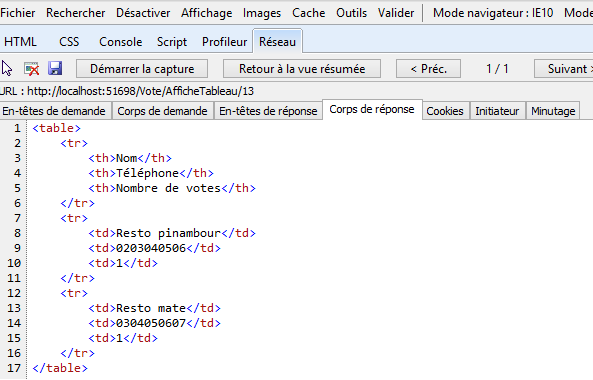593x380 pixels.
Task: Open the Désactiver menu
Action: [x=143, y=13]
